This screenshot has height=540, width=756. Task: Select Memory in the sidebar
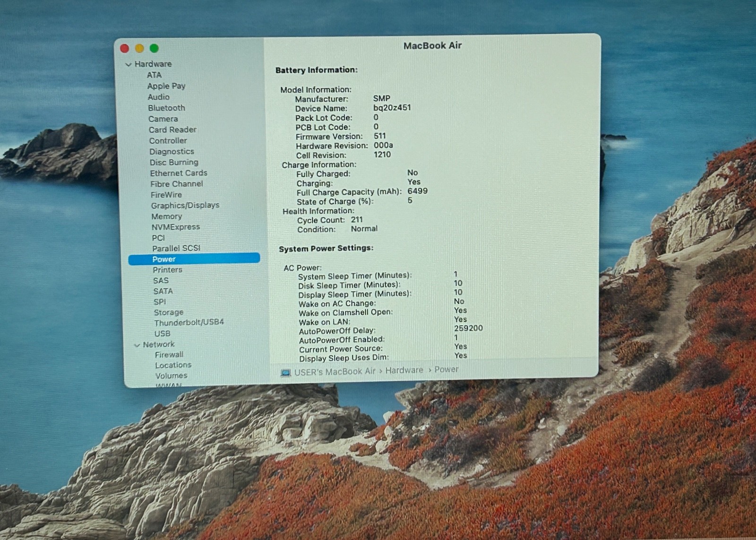166,216
